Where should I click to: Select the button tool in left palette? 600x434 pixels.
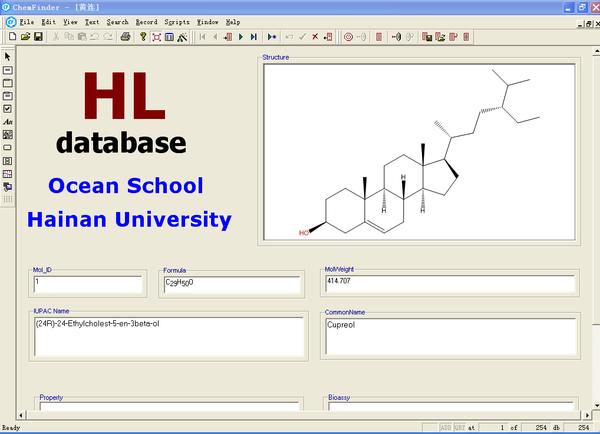point(8,148)
